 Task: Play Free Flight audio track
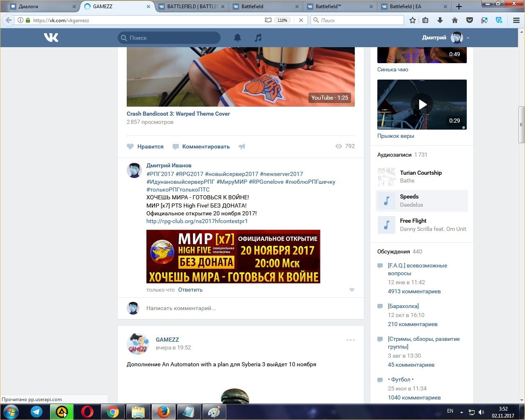[422, 225]
